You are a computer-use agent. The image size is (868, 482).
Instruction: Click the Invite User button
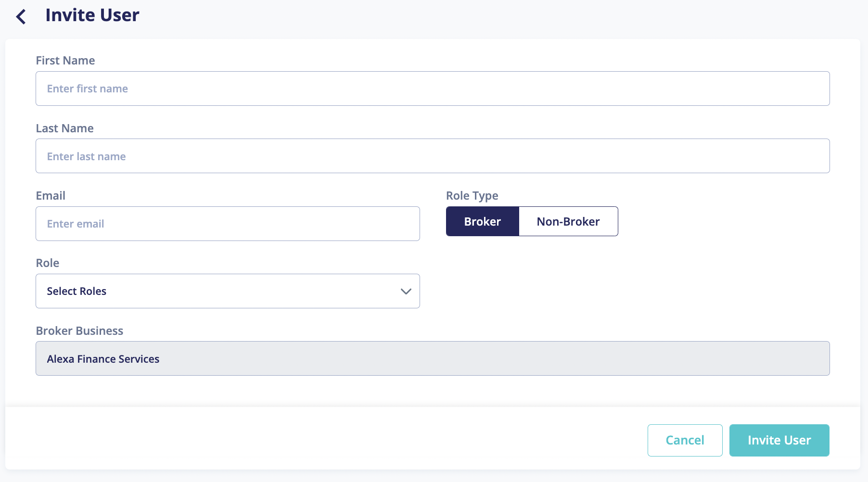(x=779, y=440)
